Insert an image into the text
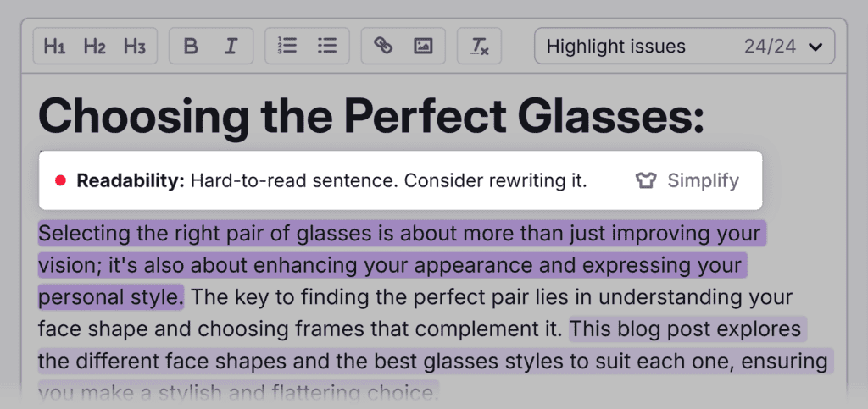The height and width of the screenshot is (409, 868). click(423, 47)
